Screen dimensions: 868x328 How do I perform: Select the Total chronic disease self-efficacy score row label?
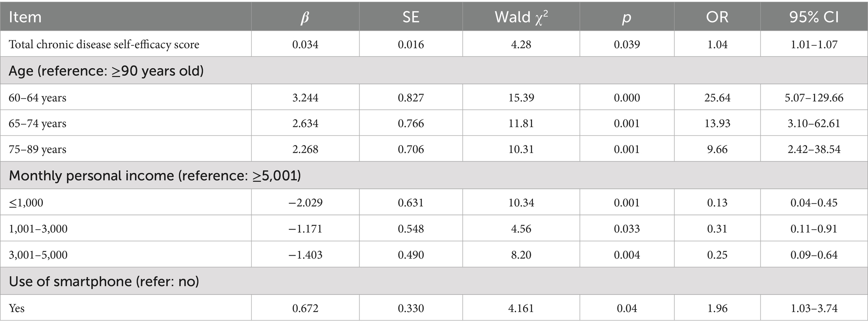click(104, 45)
